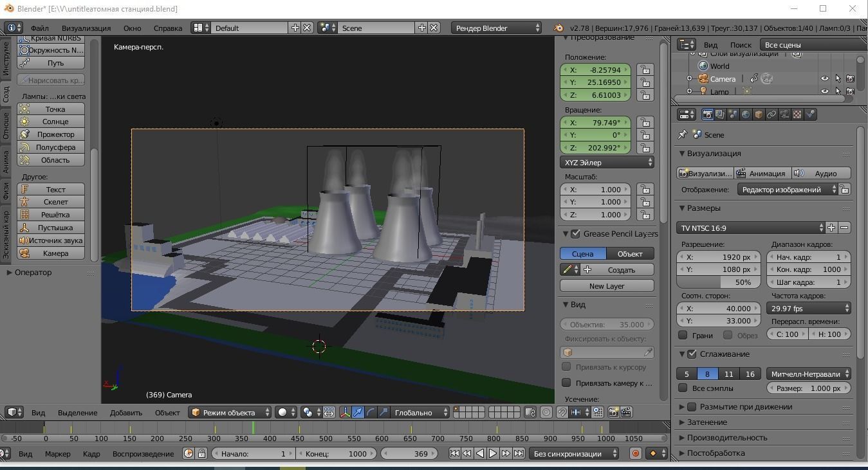Add a Speaker (Источник звука)
This screenshot has width=868, height=470.
51,240
